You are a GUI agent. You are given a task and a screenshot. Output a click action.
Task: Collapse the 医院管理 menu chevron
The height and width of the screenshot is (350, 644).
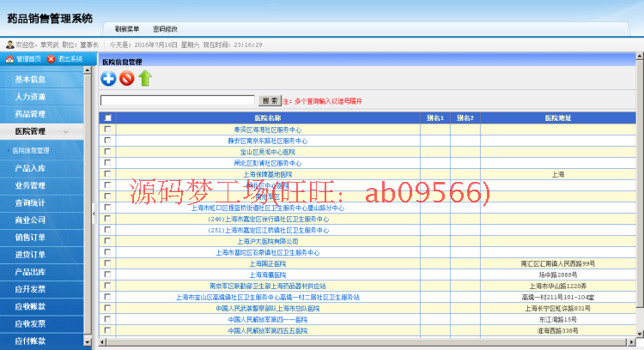pos(66,132)
